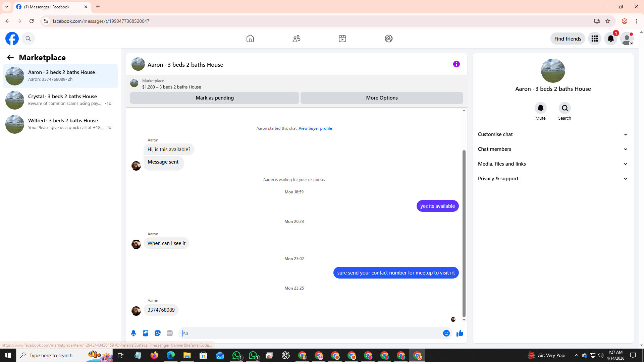Open the Facebook menu grid icon

(x=595, y=39)
